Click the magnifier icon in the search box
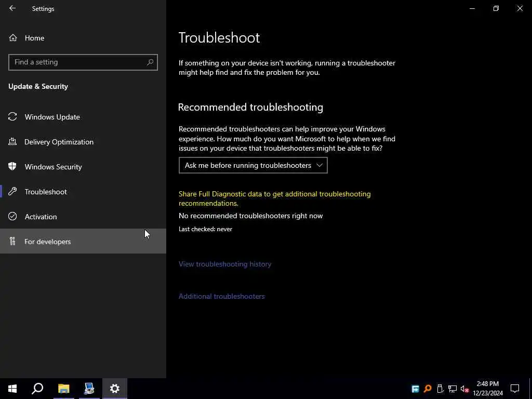The width and height of the screenshot is (532, 399). 150,62
